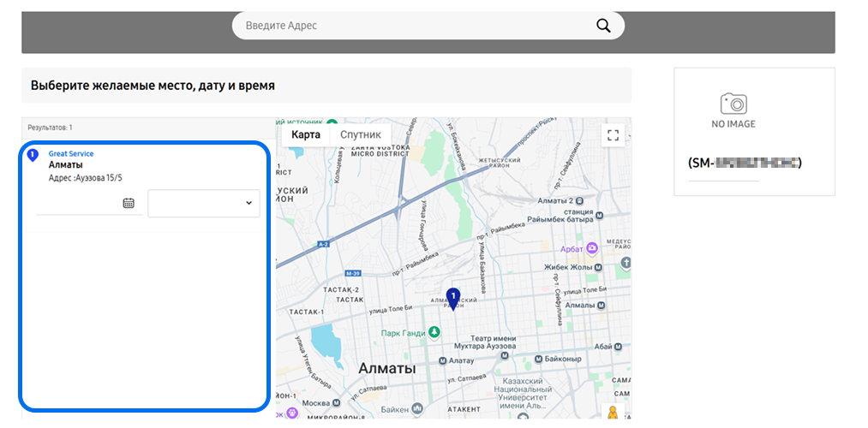Screen dimensions: 868x428
Task: Click the Алматы 2 station marker
Action: [579, 200]
